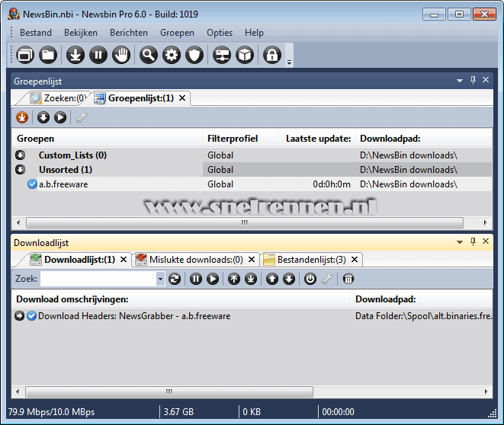The image size is (504, 425).
Task: Click the box package icon in toolbar
Action: [245, 55]
